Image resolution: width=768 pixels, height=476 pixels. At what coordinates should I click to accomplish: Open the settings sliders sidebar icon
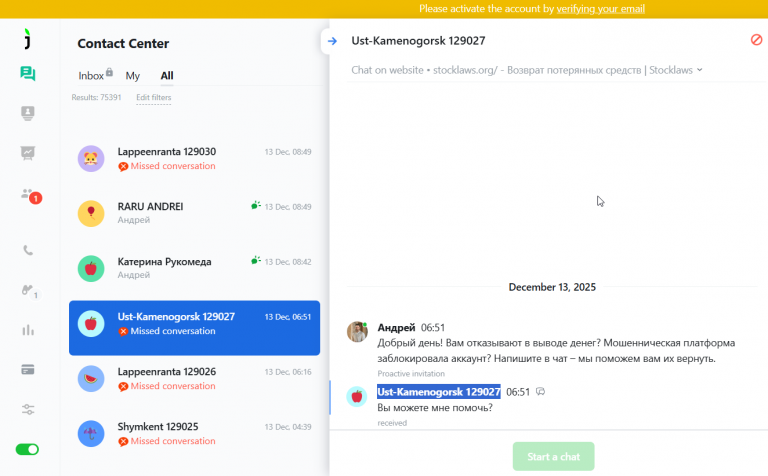(x=28, y=409)
